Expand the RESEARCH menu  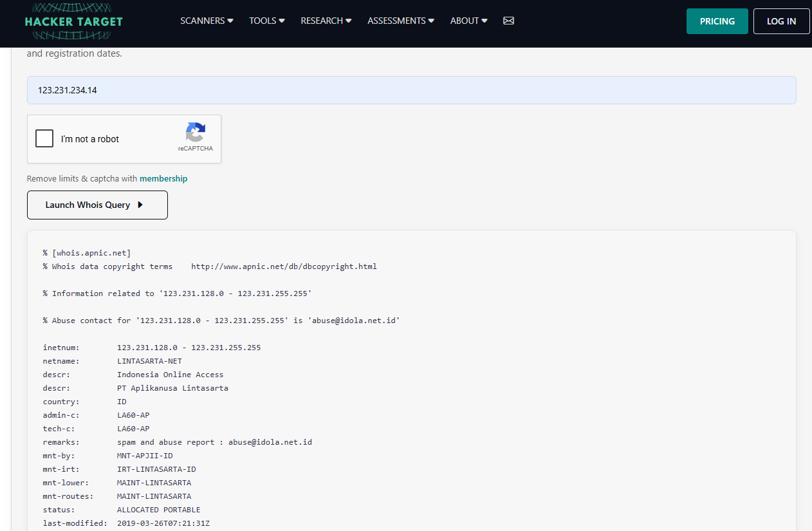[326, 21]
